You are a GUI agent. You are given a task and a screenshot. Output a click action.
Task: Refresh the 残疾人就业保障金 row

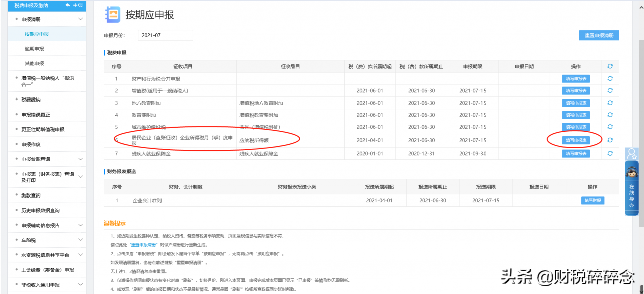click(x=610, y=152)
